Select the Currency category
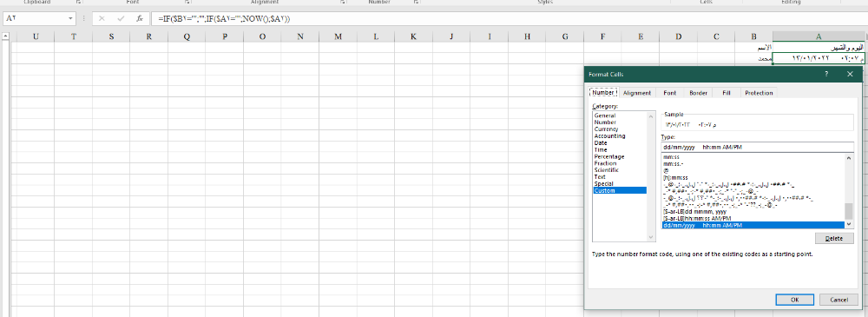This screenshot has width=868, height=317. pos(606,129)
